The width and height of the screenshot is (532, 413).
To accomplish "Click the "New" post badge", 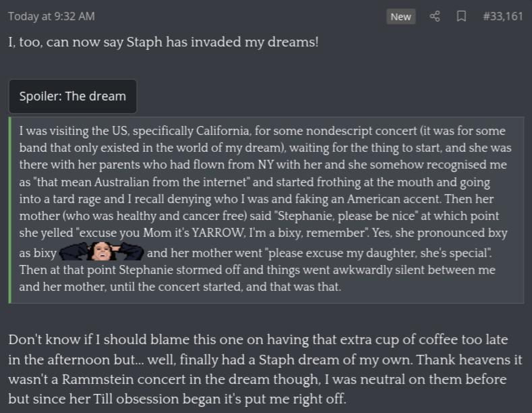I will coord(401,16).
